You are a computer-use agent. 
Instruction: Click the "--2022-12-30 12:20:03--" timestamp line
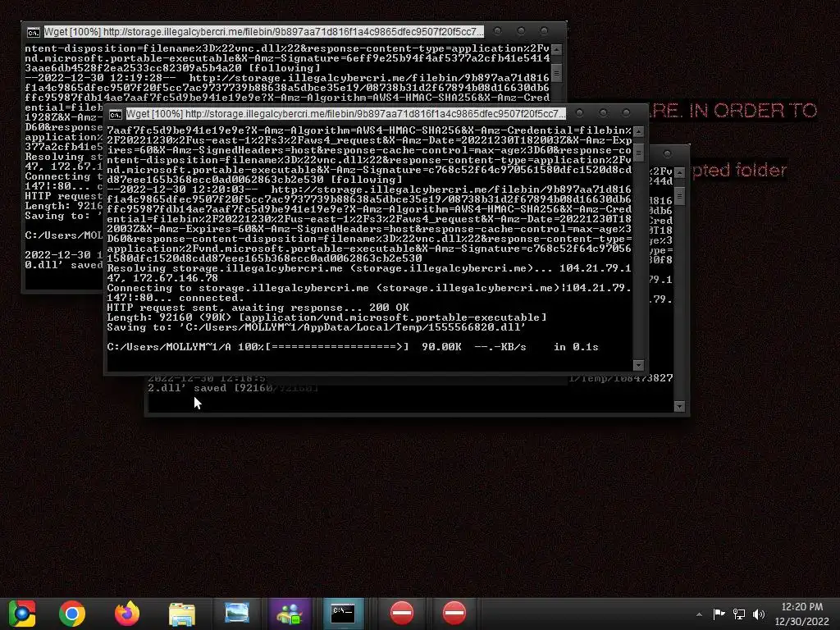[x=368, y=189]
